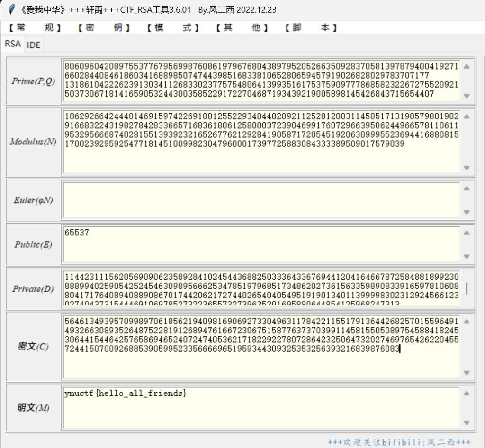Open the 【其 他】 menu
The width and height of the screenshot is (485, 448).
tap(242, 28)
